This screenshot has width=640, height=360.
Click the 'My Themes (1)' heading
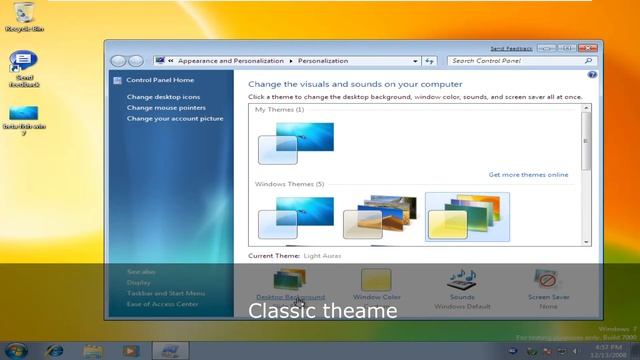point(279,110)
